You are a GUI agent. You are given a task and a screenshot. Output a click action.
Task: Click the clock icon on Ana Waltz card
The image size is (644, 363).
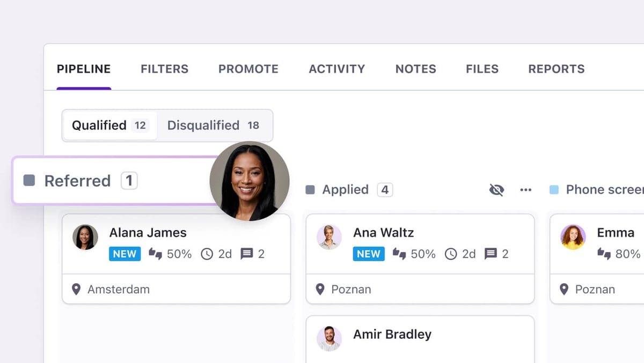(451, 254)
